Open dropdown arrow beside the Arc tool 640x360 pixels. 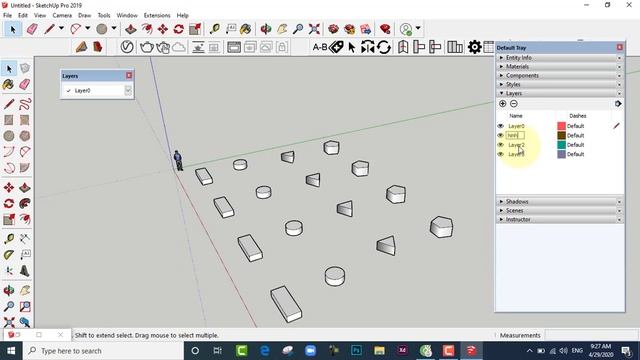87,28
